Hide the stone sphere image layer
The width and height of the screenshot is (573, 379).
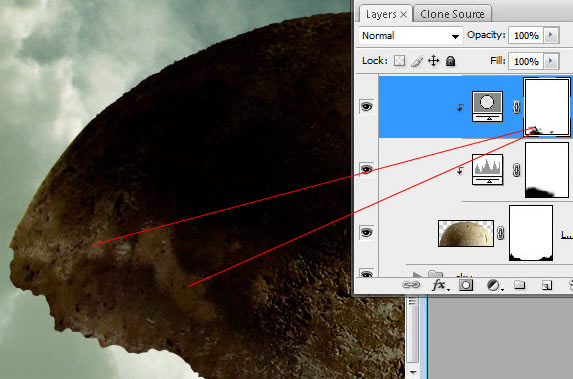tap(367, 232)
